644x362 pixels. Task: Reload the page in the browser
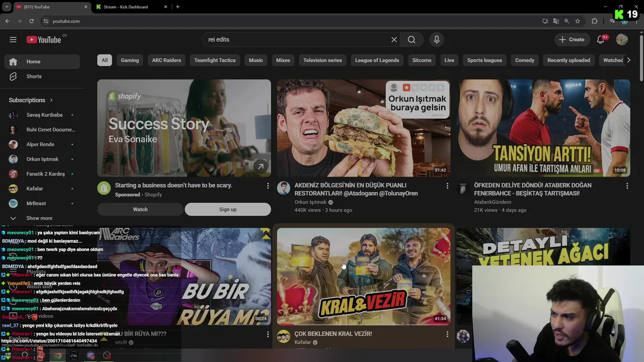coord(31,21)
